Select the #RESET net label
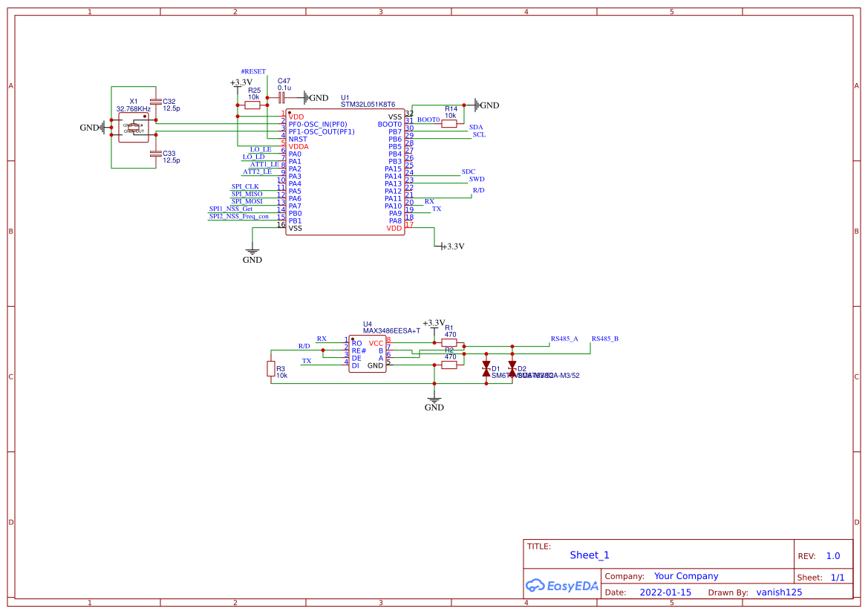 coord(252,71)
